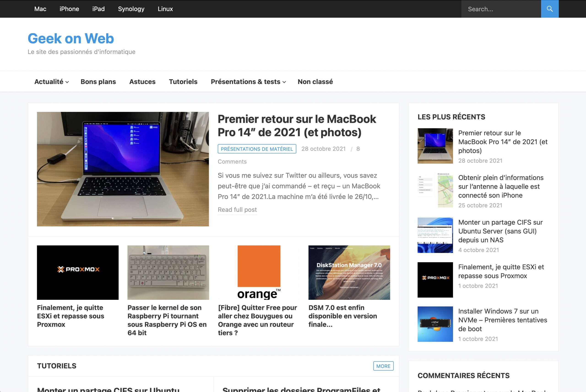
Task: Open the iPhone top menu item
Action: click(x=69, y=9)
